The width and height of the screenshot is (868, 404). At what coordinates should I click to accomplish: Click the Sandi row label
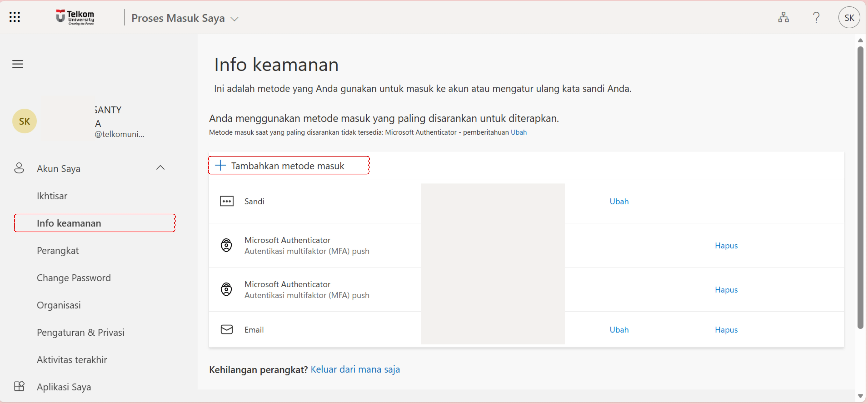click(254, 201)
